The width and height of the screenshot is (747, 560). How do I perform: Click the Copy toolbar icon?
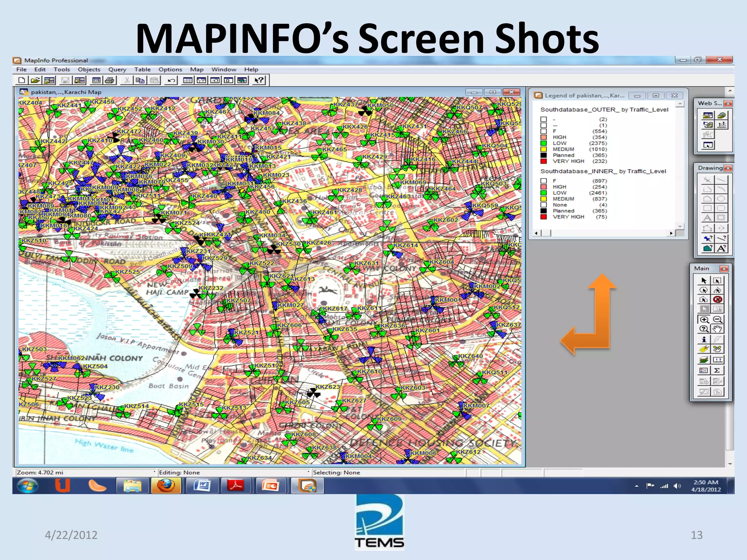[140, 80]
